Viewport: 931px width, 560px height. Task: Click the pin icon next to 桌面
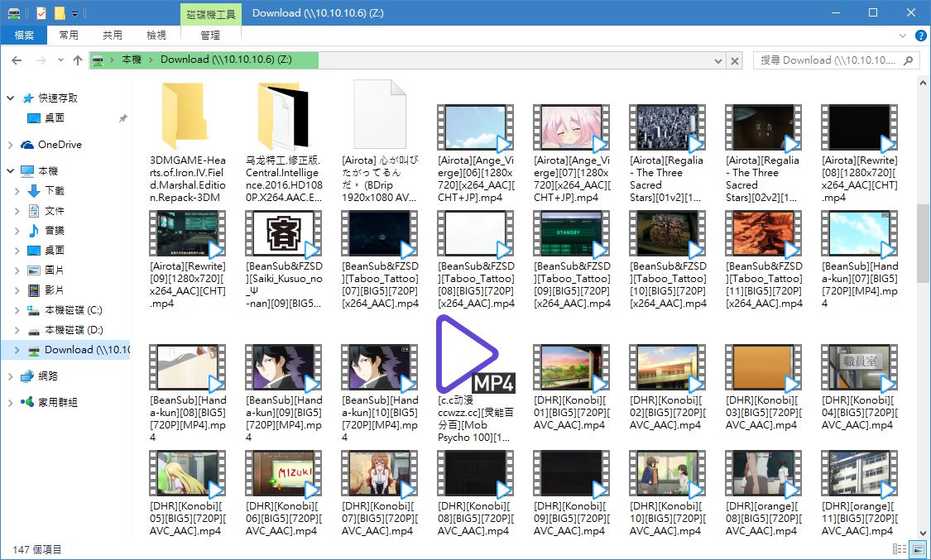coord(123,118)
